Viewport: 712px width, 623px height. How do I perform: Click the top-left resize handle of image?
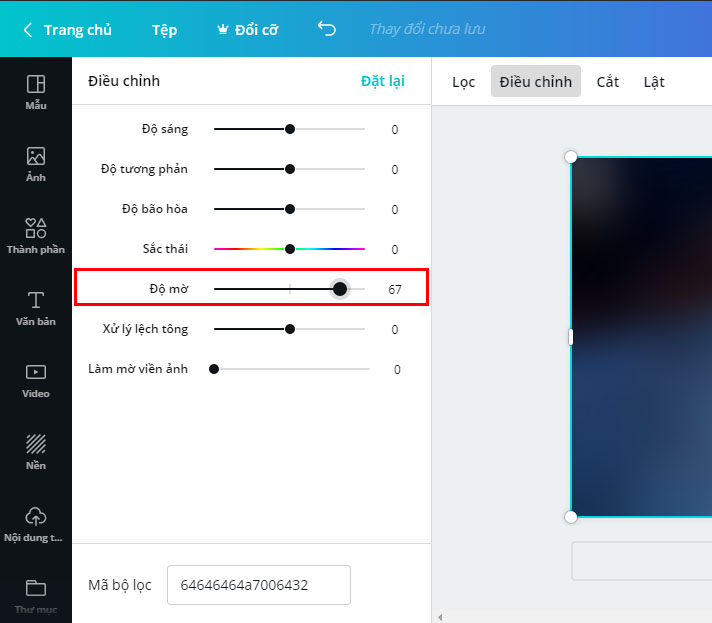point(571,157)
